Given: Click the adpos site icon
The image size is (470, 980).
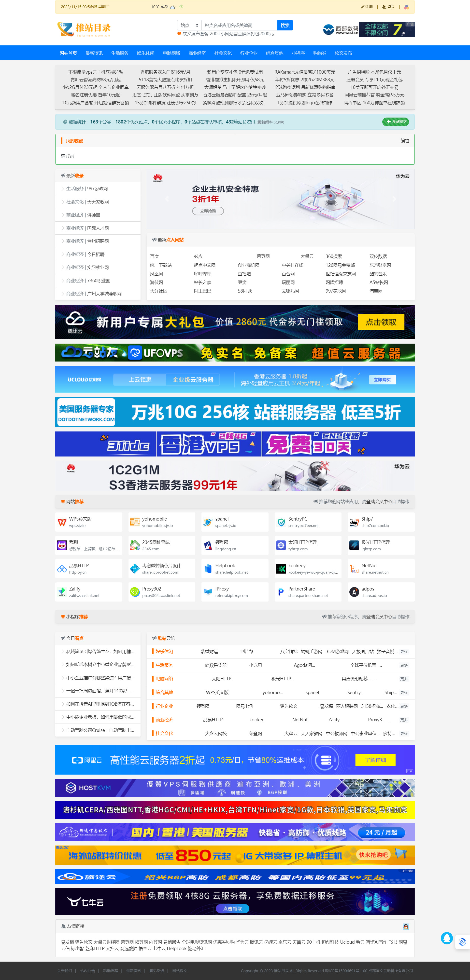Looking at the screenshot, I should pos(354,592).
